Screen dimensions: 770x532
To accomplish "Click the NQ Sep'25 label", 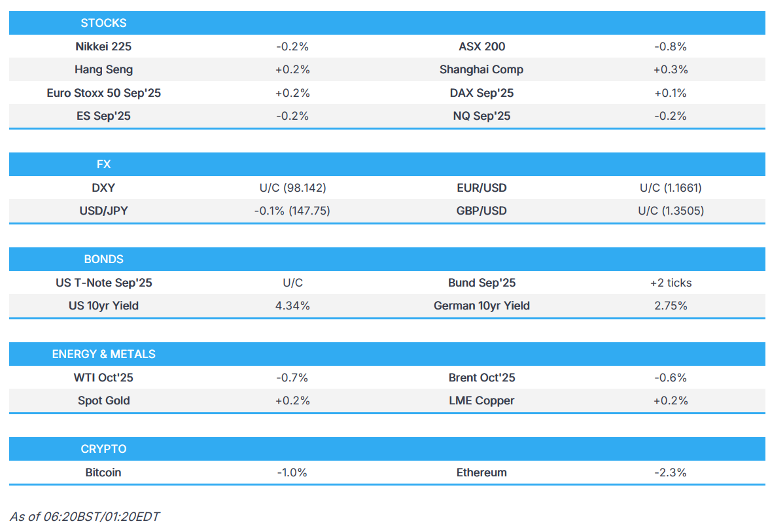I will [481, 116].
